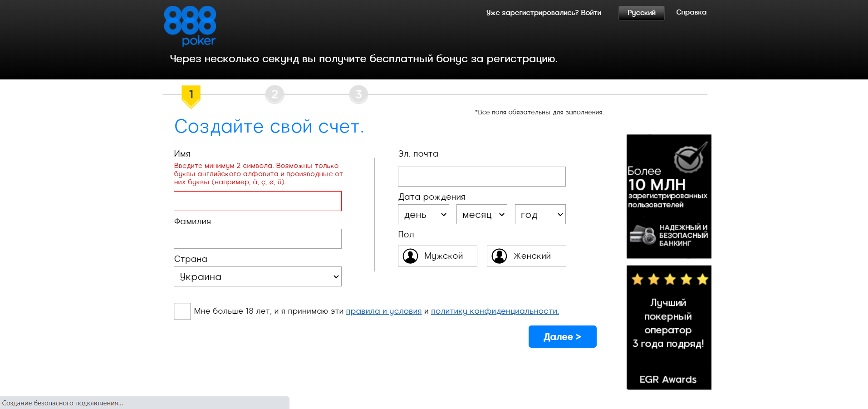Click the Дата рождения label
868x409 pixels.
(x=432, y=197)
